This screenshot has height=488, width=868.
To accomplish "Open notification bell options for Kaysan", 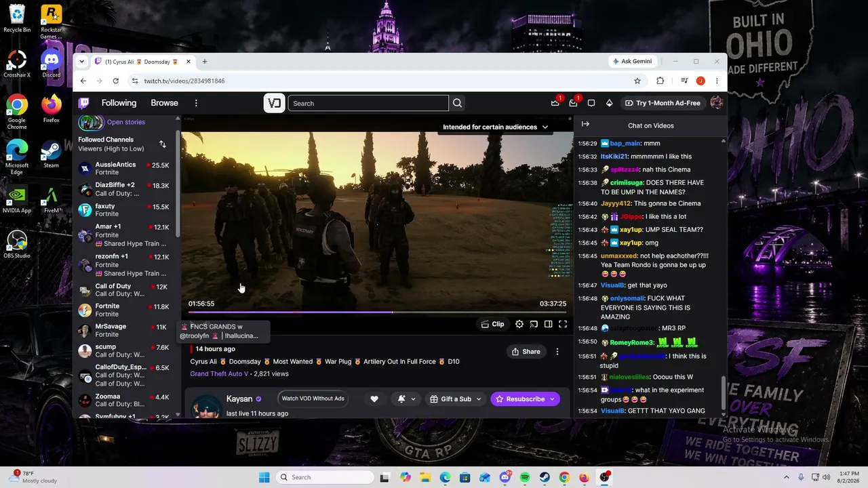I will 407,399.
